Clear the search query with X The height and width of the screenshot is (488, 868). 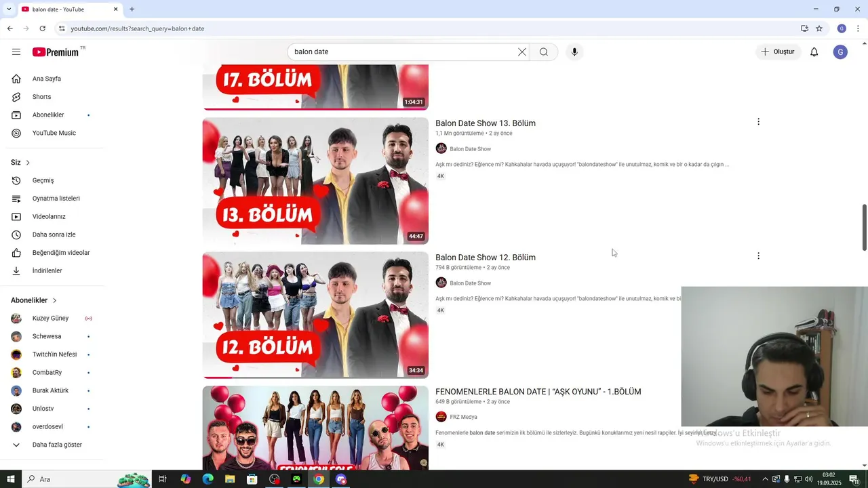point(522,52)
